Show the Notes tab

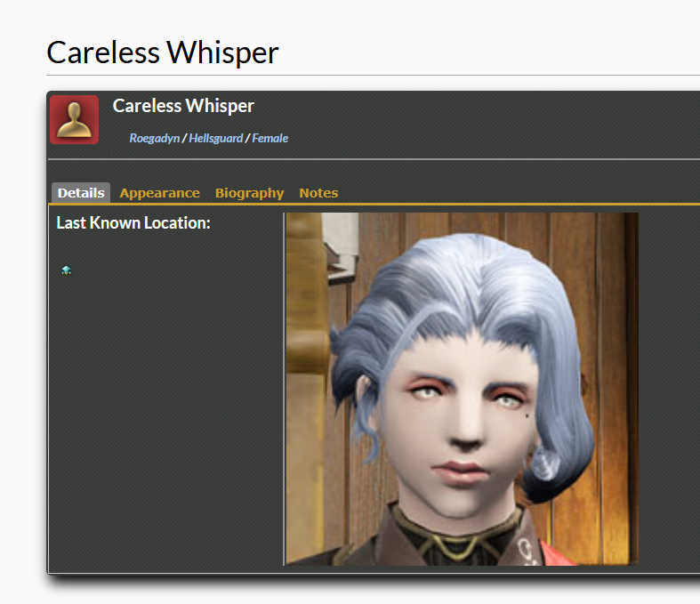[318, 193]
